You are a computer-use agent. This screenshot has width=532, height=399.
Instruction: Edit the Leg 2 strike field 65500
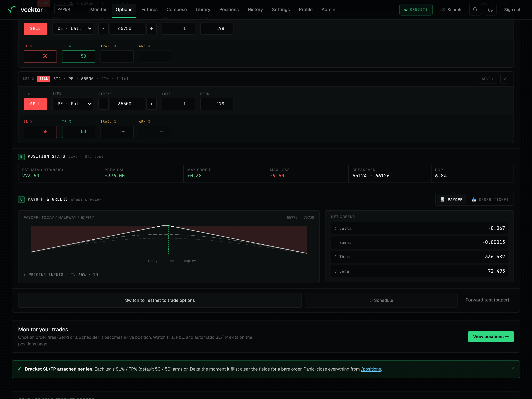coord(127,104)
